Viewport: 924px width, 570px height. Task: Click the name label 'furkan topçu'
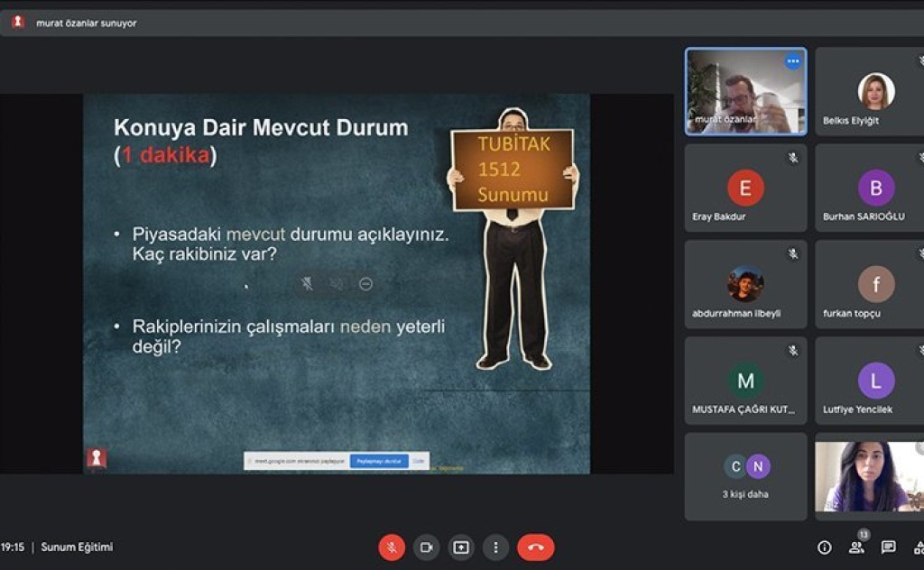pyautogui.click(x=852, y=313)
